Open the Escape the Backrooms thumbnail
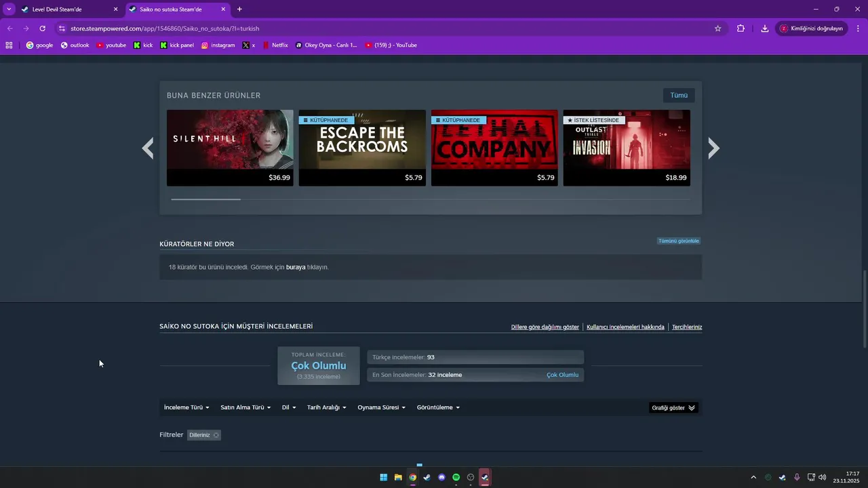868x488 pixels. (362, 148)
